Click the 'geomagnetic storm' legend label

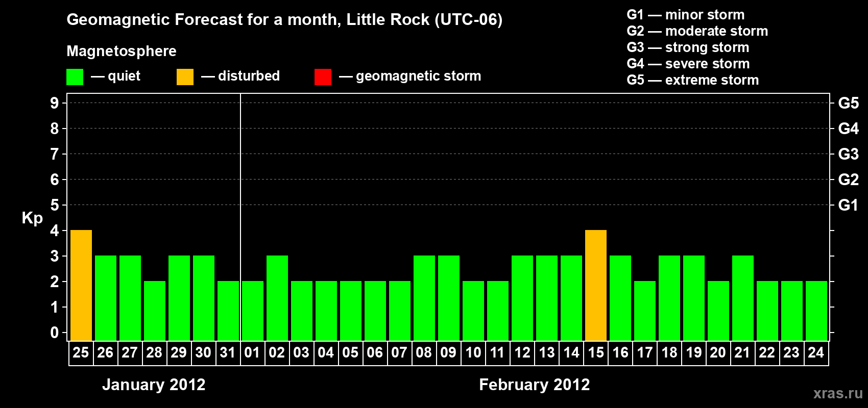coord(418,76)
